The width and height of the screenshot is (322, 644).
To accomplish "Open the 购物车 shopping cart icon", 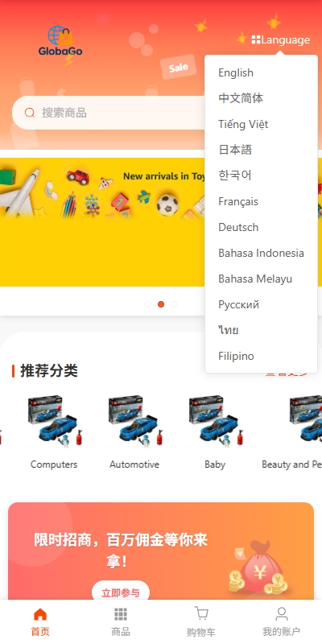I will click(x=200, y=613).
